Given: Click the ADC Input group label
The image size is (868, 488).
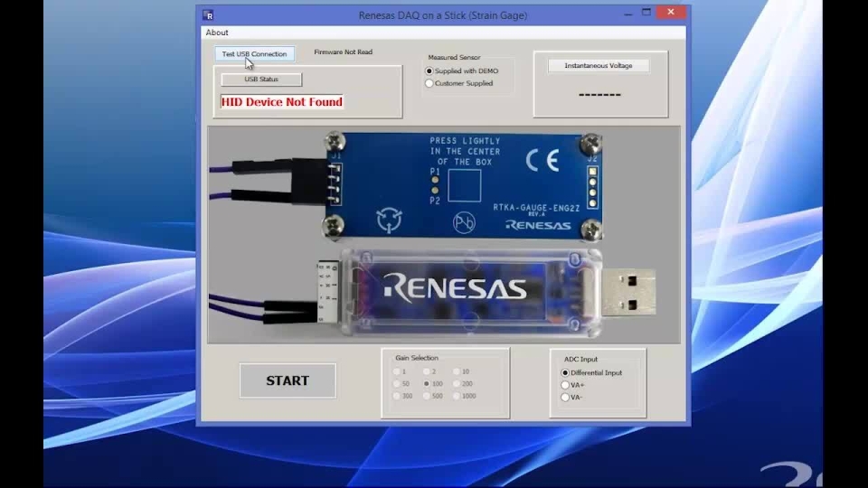Looking at the screenshot, I should 580,359.
